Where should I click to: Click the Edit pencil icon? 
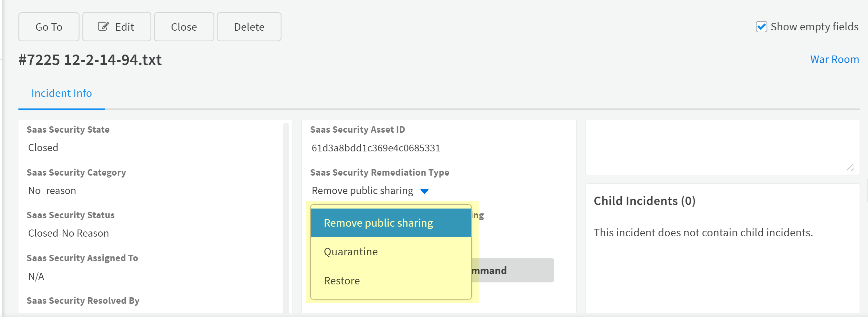pos(103,26)
